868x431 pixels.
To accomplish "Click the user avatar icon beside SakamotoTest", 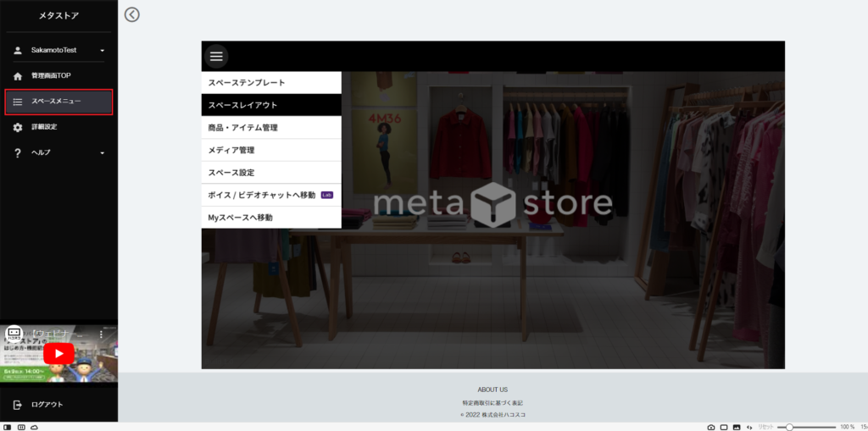I will (x=18, y=50).
